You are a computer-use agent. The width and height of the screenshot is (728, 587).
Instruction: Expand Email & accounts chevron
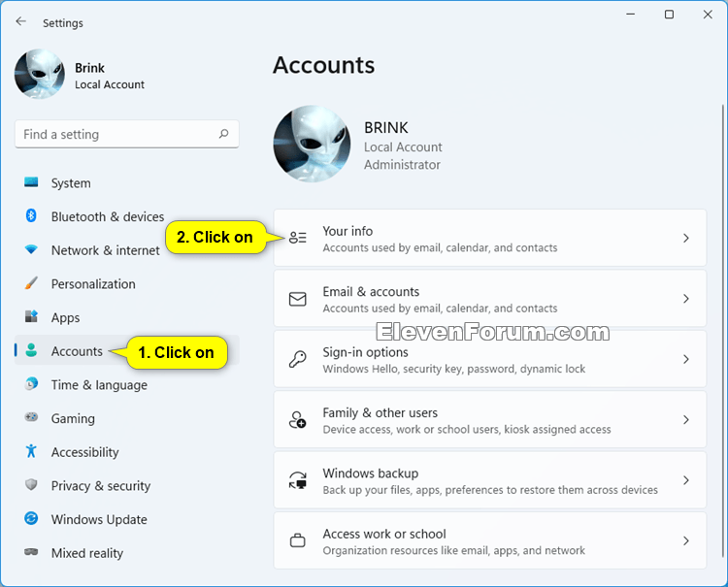click(686, 299)
